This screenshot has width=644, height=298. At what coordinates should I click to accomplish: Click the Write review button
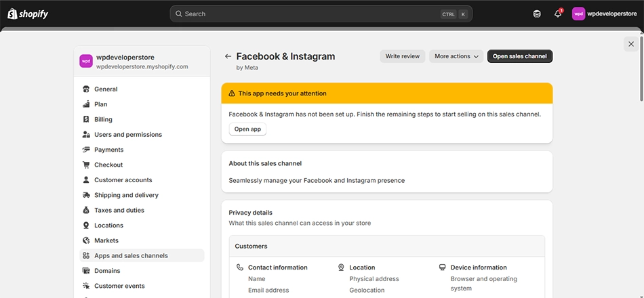[x=403, y=56]
